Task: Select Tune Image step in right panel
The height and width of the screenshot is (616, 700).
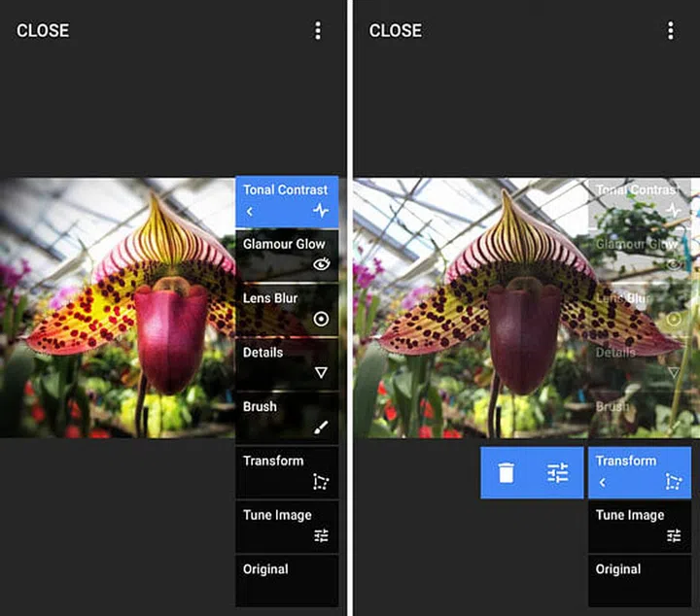Action: (x=639, y=526)
